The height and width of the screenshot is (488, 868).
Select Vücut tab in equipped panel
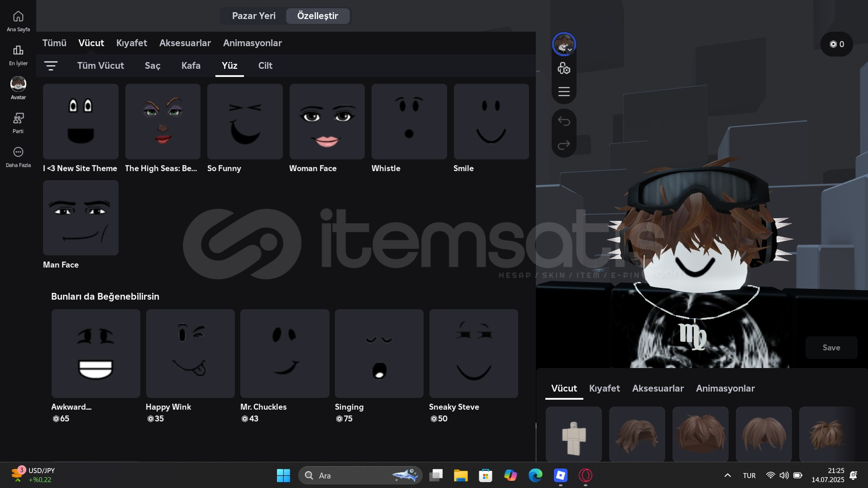point(564,388)
